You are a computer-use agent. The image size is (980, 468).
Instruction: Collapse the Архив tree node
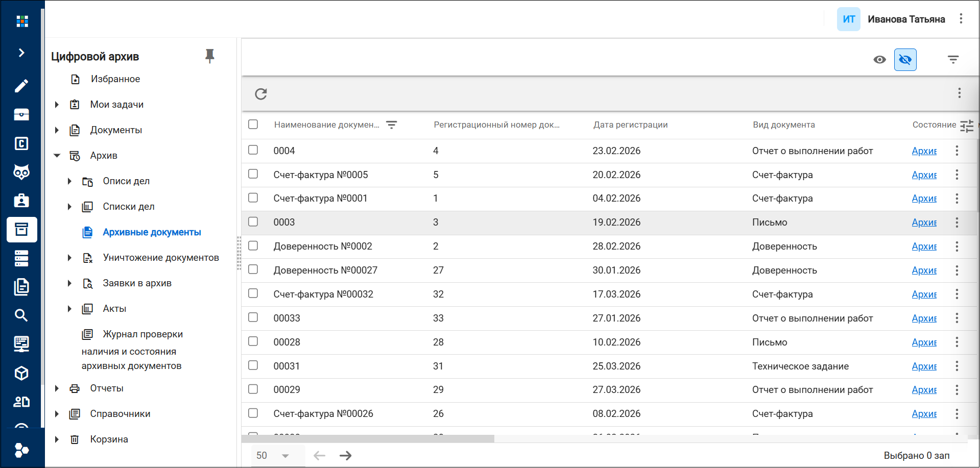pyautogui.click(x=57, y=156)
